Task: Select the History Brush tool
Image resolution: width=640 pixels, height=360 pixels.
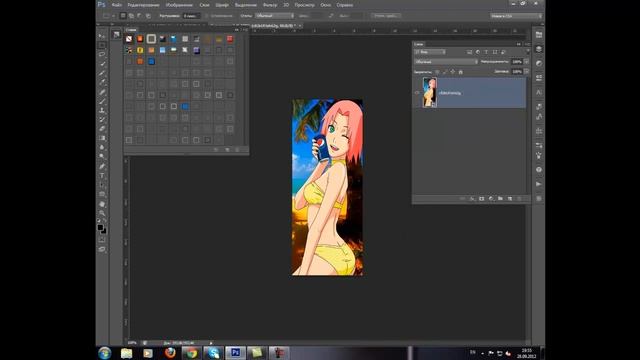Action: coord(102,120)
